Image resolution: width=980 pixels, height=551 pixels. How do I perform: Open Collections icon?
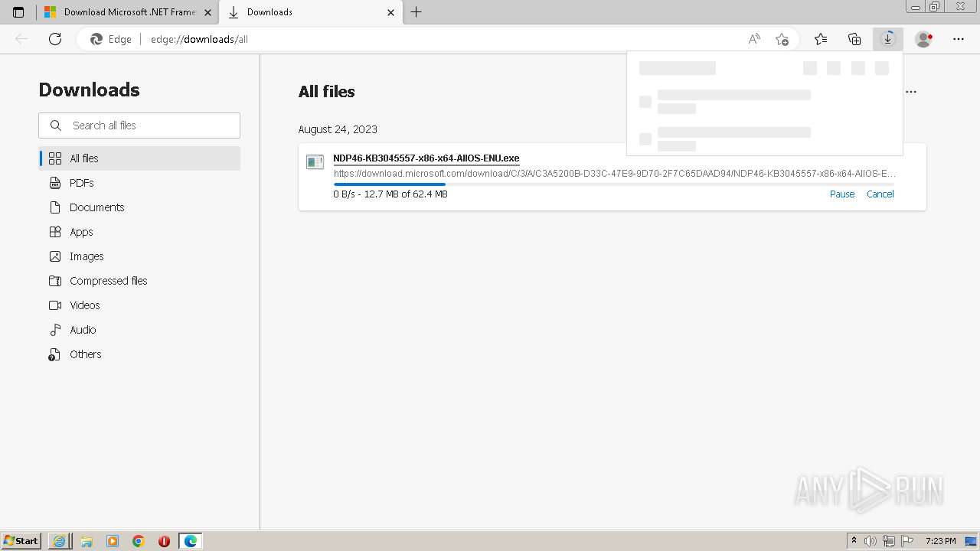pos(854,39)
